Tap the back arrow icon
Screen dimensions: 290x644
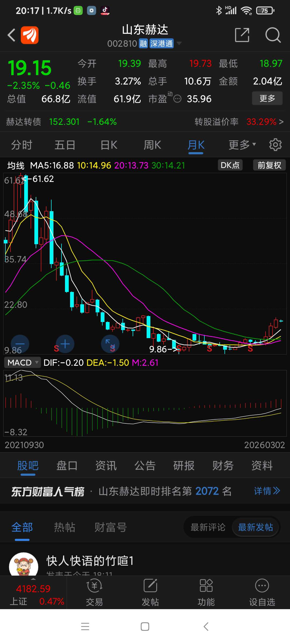[x=11, y=35]
